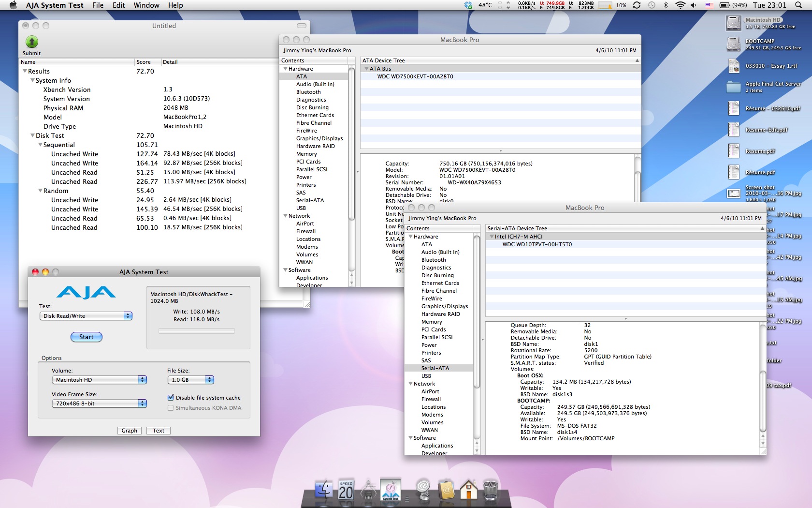Click the Graph button
This screenshot has width=812, height=508.
129,431
